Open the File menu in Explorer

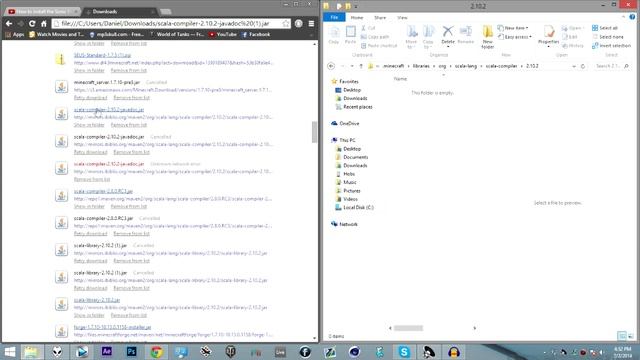(334, 17)
